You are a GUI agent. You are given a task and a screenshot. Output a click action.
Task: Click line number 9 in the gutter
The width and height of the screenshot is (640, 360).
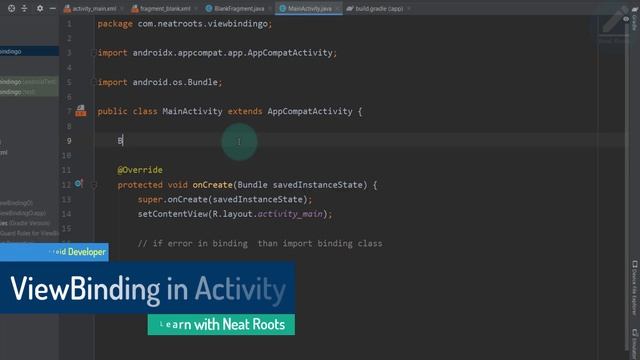[x=69, y=141]
